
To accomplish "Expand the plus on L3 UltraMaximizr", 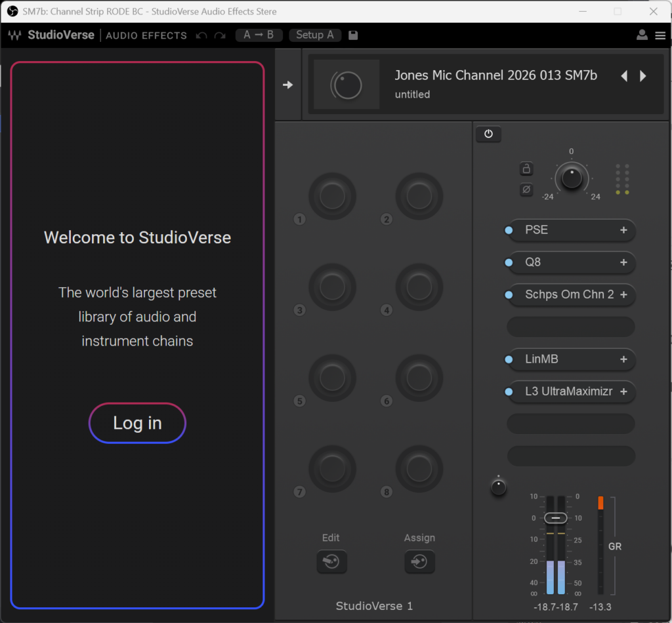I will 623,392.
